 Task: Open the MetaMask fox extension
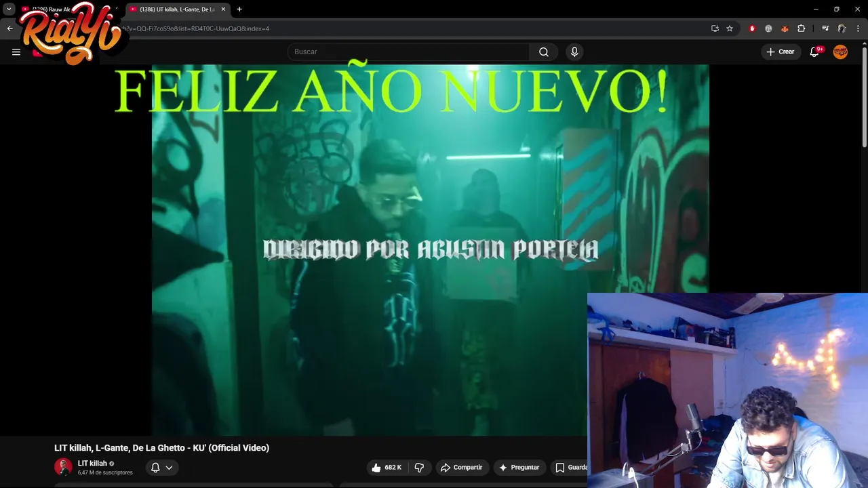(x=785, y=28)
